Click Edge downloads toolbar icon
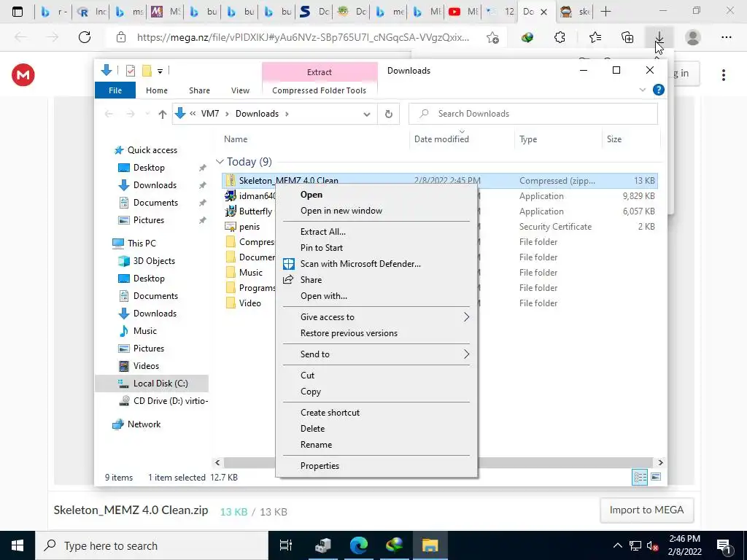The height and width of the screenshot is (560, 747). click(659, 37)
